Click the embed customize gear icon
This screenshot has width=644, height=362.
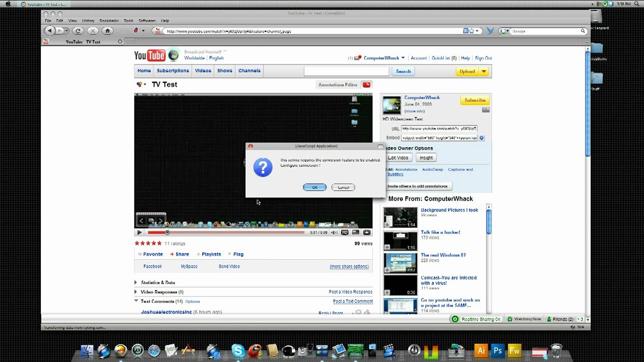(481, 138)
